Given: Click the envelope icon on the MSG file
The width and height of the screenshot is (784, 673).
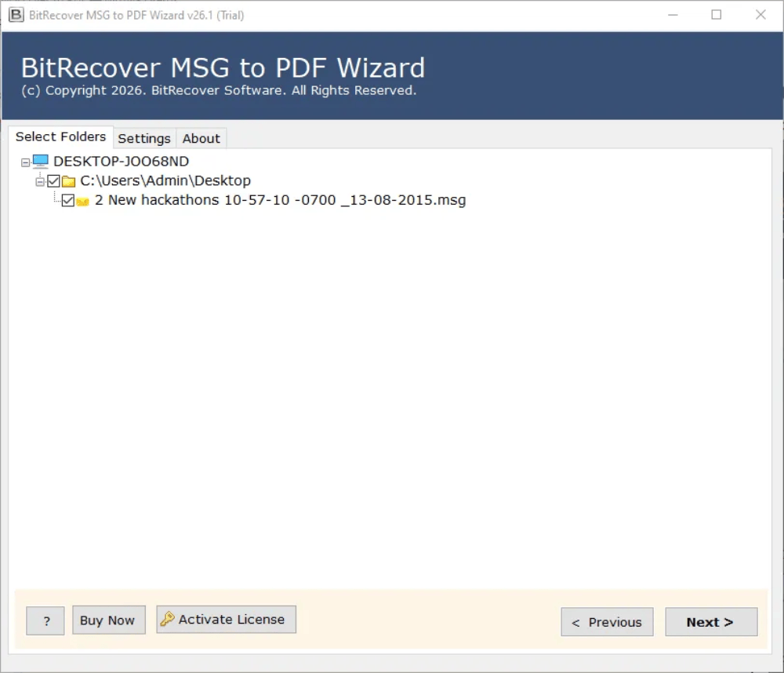Looking at the screenshot, I should (x=83, y=200).
